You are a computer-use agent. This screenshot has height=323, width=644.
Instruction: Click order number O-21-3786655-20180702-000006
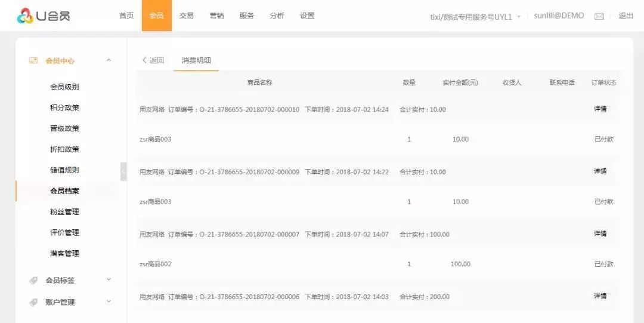pos(249,297)
